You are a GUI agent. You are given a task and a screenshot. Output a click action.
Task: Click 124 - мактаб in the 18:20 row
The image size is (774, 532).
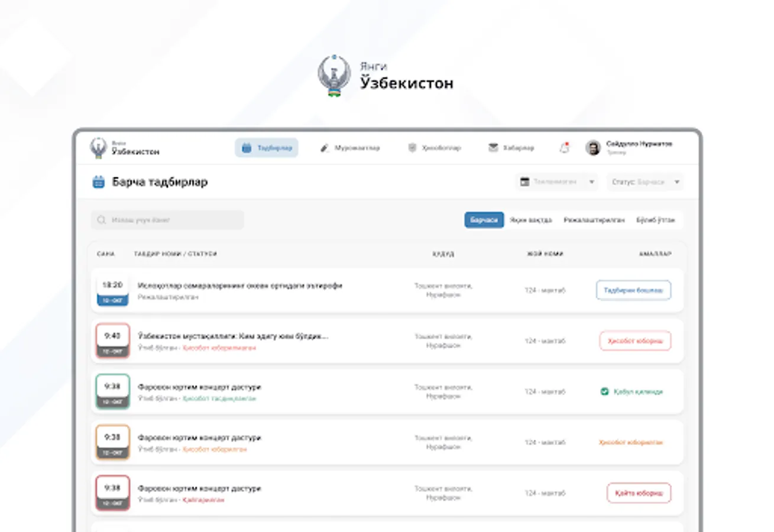click(545, 290)
